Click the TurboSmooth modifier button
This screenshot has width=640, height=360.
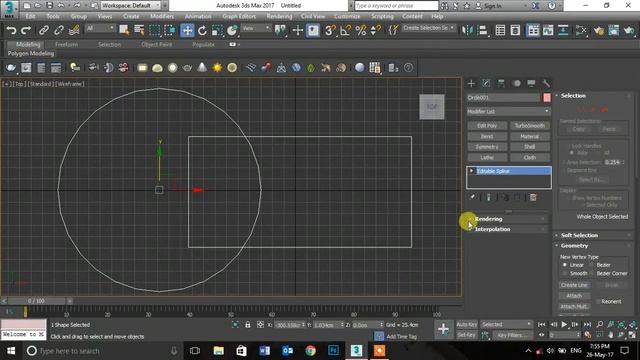[530, 126]
